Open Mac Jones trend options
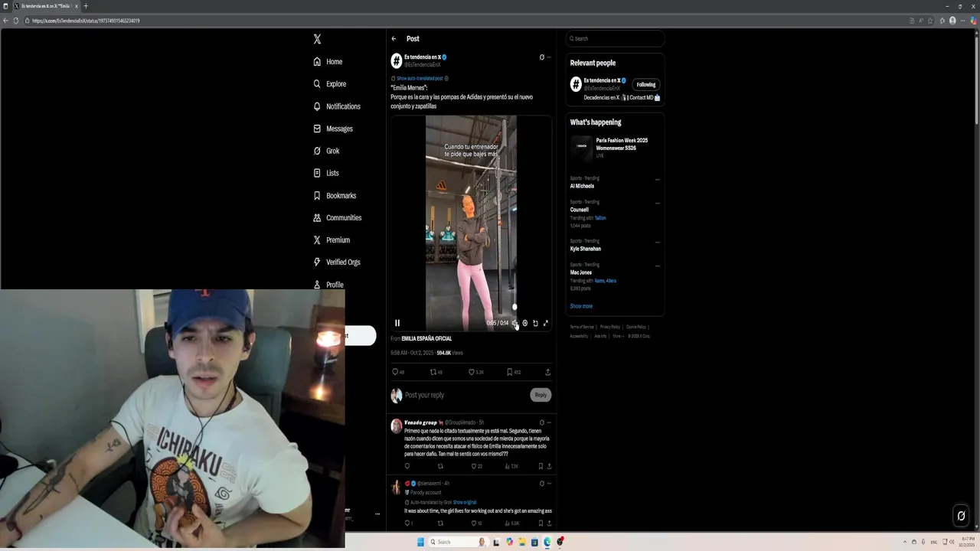This screenshot has width=980, height=551. click(x=658, y=266)
